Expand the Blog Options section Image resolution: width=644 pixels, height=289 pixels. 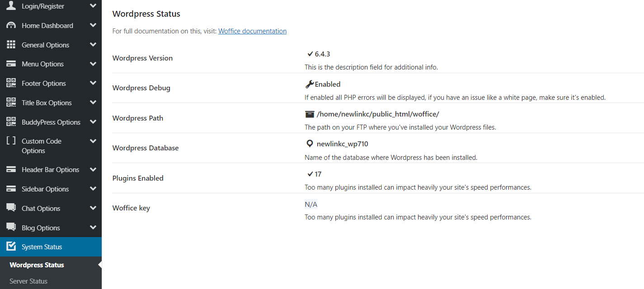pos(93,227)
